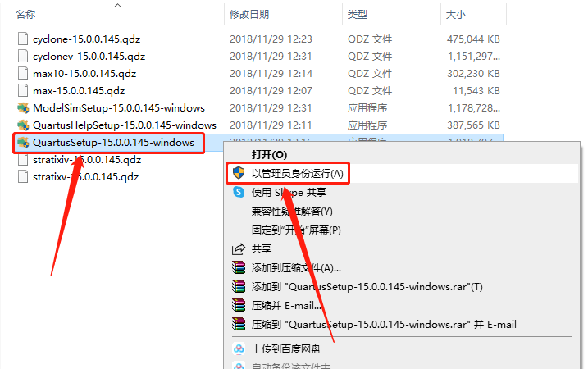
Task: Sort by the 修改日期 column header
Action: [x=249, y=15]
